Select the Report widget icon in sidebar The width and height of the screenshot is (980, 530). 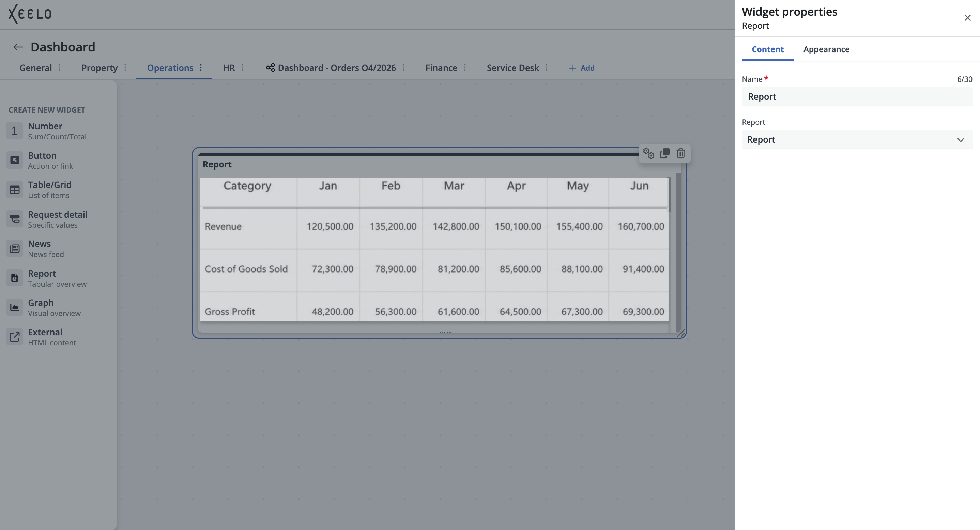click(x=14, y=278)
